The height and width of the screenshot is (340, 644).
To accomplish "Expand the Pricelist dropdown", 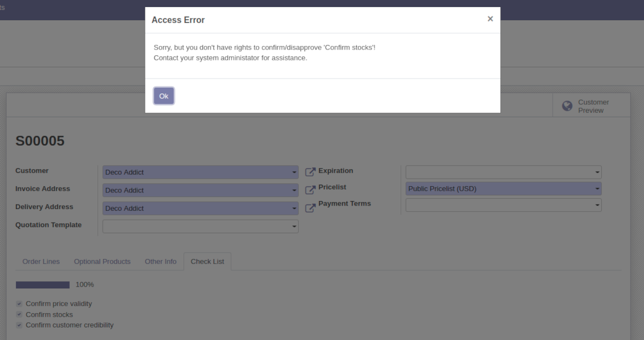I will (597, 189).
